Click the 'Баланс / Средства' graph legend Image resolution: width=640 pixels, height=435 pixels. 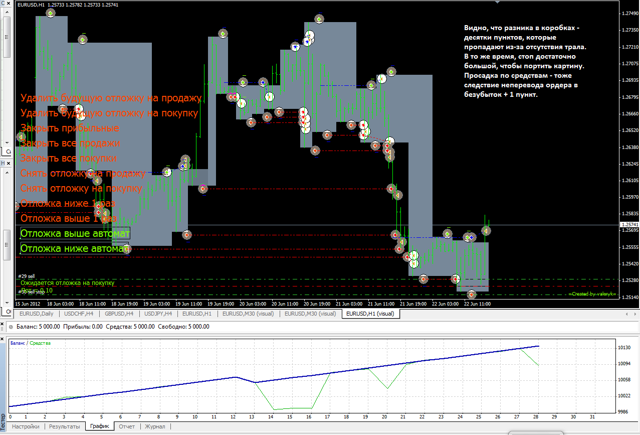tap(30, 343)
